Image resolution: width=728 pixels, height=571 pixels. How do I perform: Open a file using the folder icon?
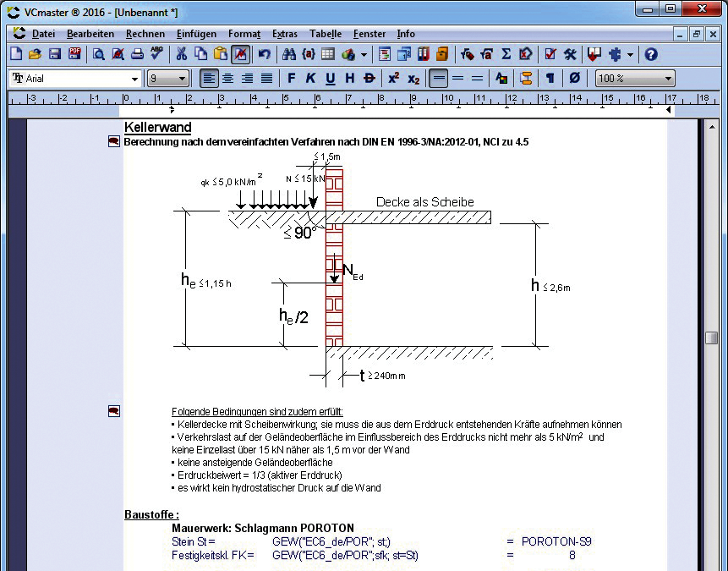tap(36, 54)
